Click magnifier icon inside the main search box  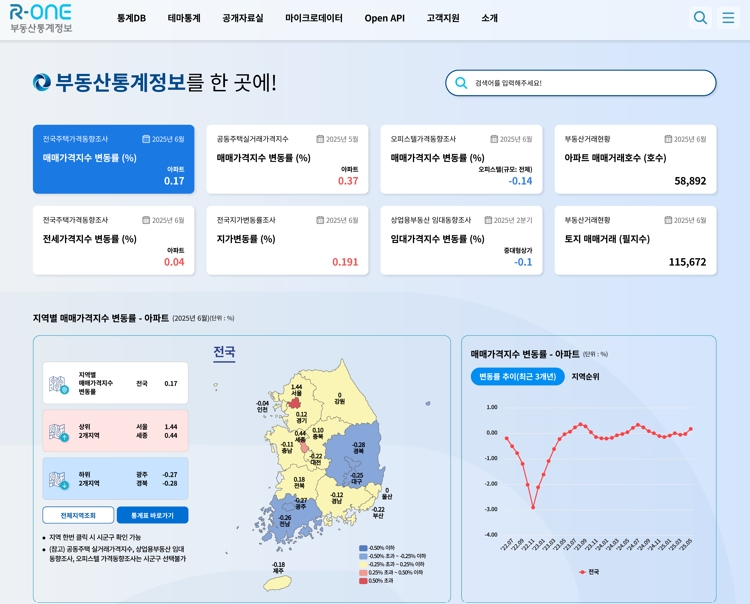(x=461, y=83)
